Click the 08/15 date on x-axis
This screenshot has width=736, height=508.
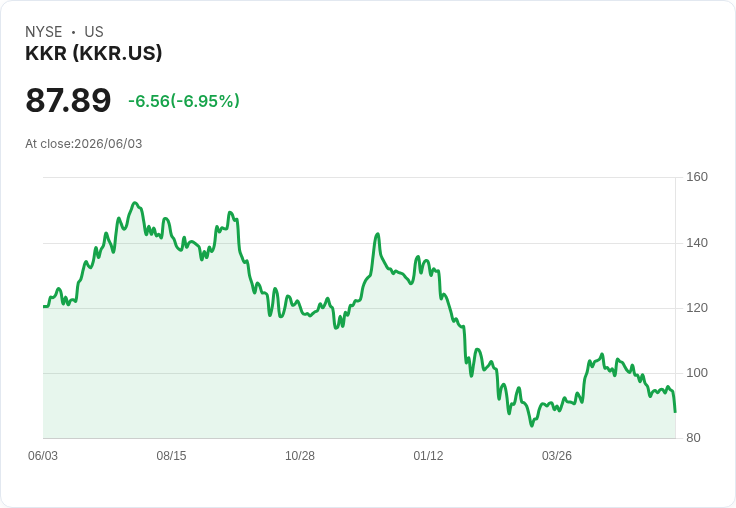coord(171,456)
